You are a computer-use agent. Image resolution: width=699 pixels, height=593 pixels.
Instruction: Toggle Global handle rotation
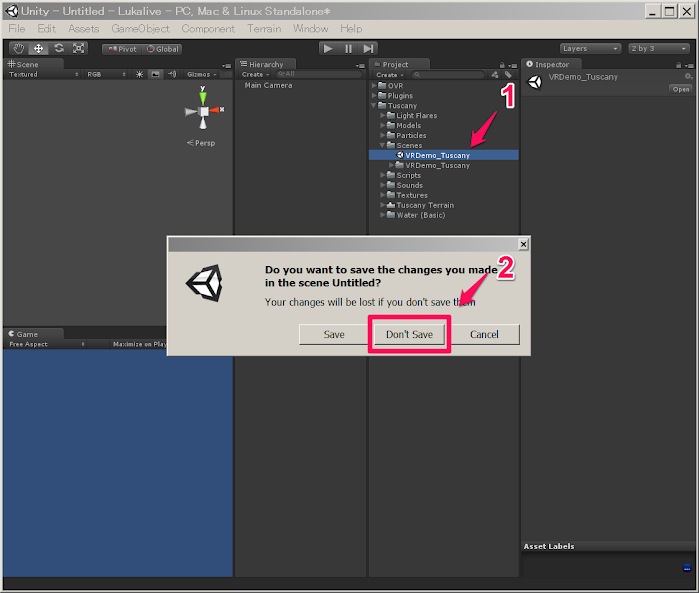[162, 49]
